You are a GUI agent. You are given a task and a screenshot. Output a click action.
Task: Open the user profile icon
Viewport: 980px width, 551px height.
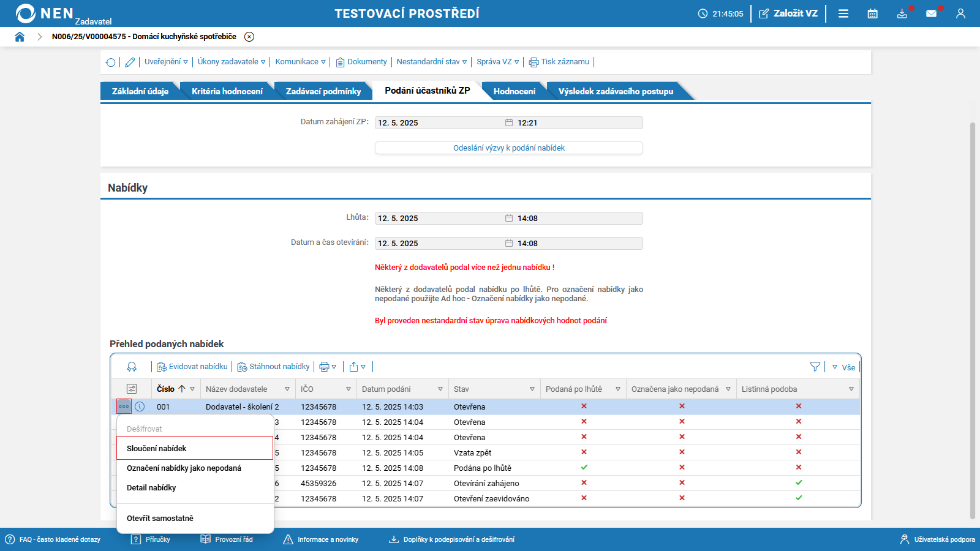coord(960,13)
